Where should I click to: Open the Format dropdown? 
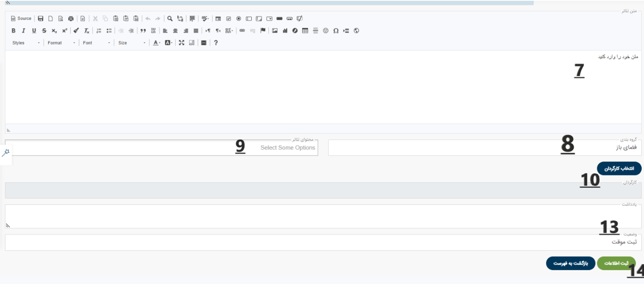click(x=62, y=43)
